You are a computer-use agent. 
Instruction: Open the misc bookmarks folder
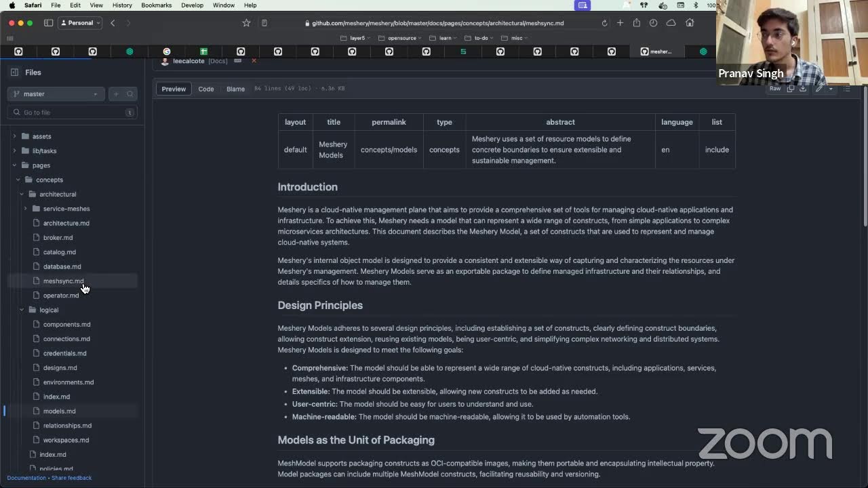(x=514, y=38)
